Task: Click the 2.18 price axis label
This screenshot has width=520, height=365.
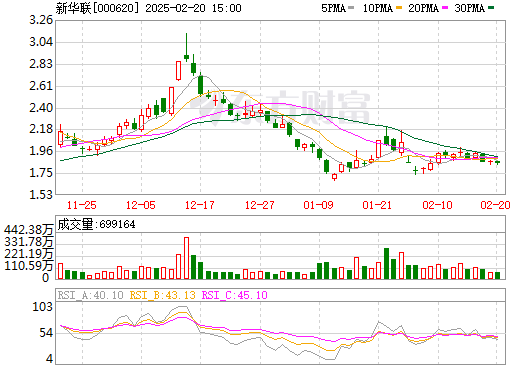Action: (41, 129)
